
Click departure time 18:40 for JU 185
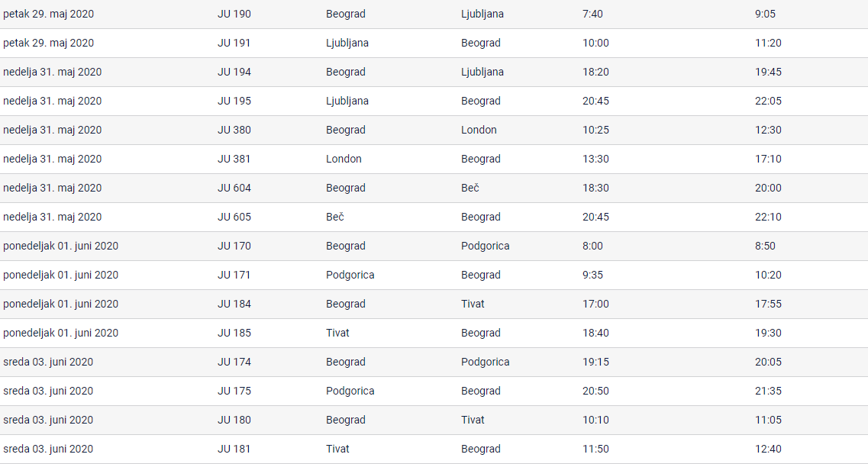[595, 333]
